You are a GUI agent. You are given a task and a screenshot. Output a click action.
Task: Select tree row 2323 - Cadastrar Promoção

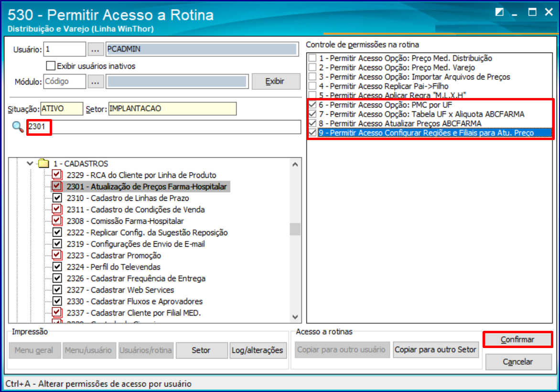pos(114,255)
